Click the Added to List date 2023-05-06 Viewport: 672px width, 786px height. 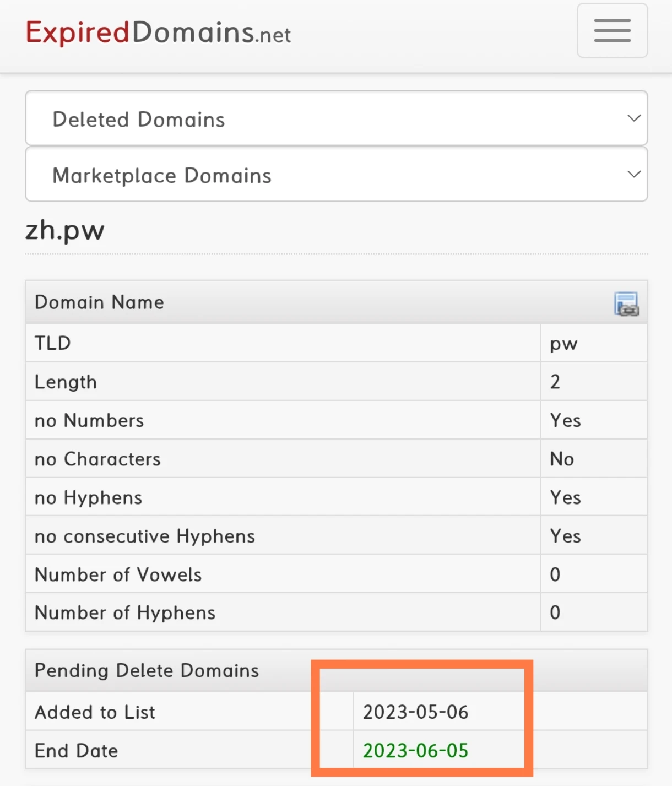coord(415,712)
